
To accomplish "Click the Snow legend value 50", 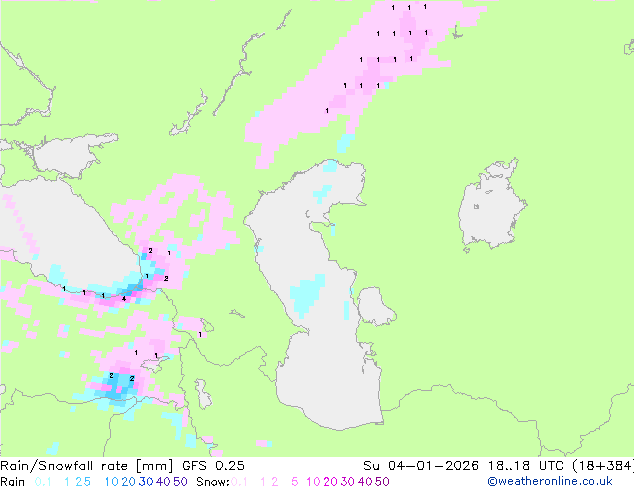I will point(382,482).
